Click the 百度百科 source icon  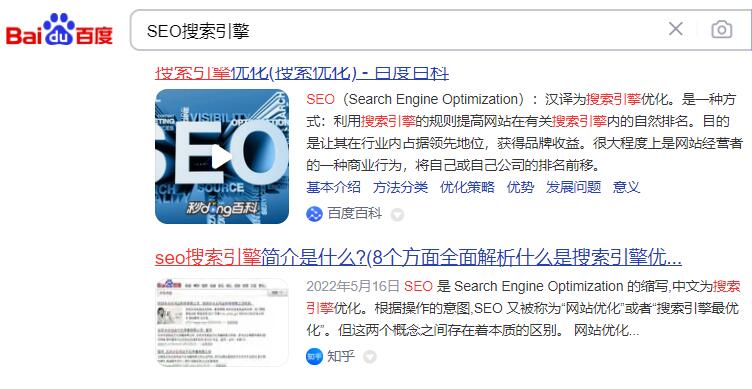coord(314,214)
